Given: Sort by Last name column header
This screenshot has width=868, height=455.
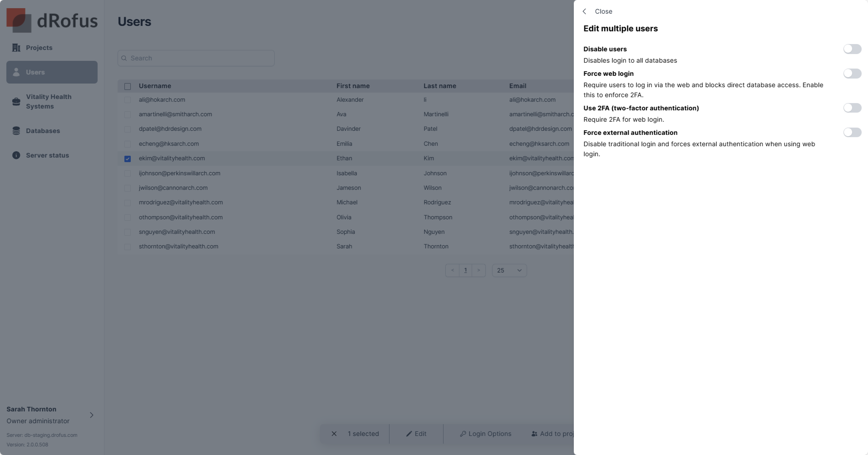Looking at the screenshot, I should 440,86.
